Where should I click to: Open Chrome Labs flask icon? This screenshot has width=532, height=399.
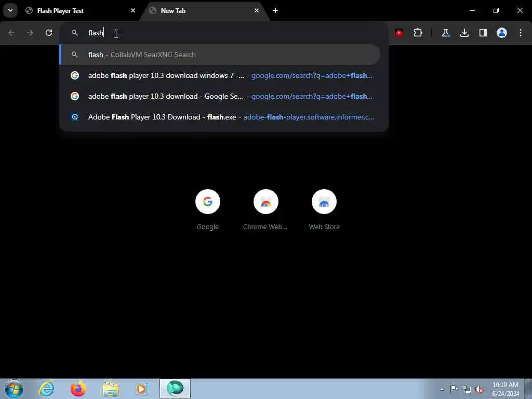[x=445, y=33]
